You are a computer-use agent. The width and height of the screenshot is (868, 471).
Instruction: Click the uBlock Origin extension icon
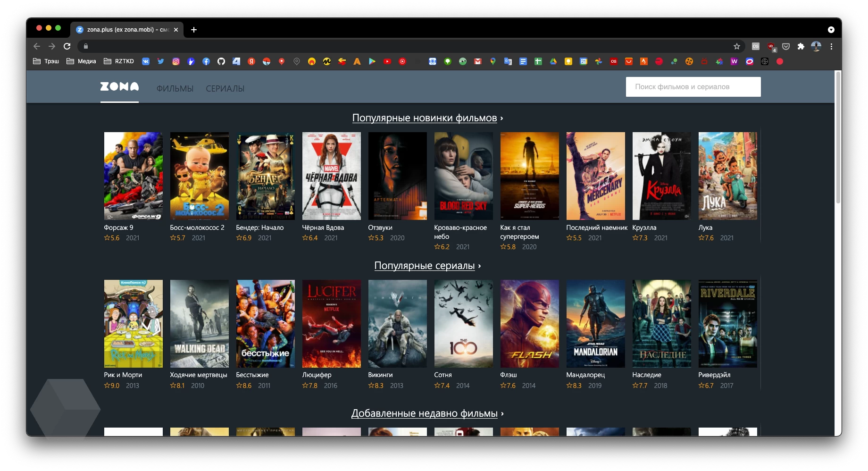click(771, 46)
